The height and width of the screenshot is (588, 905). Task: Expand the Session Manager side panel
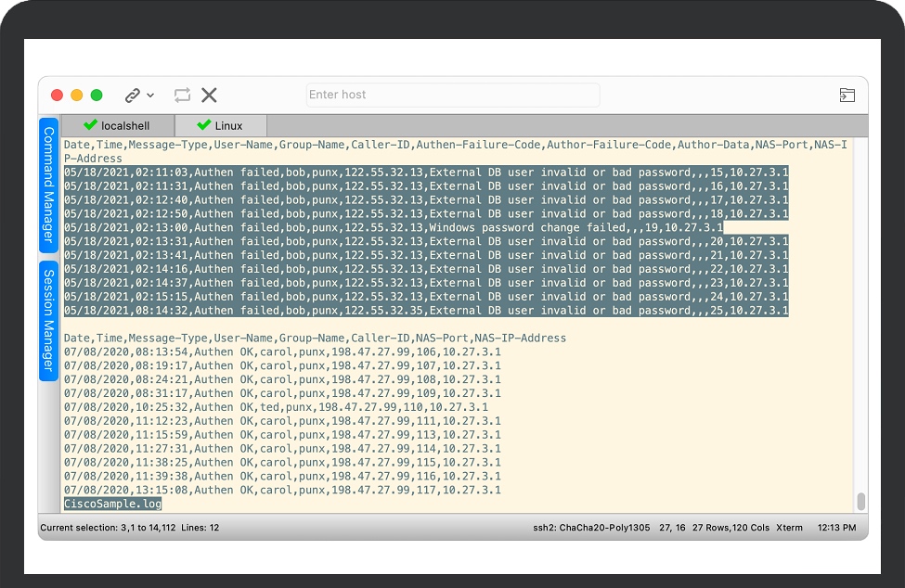click(x=48, y=320)
